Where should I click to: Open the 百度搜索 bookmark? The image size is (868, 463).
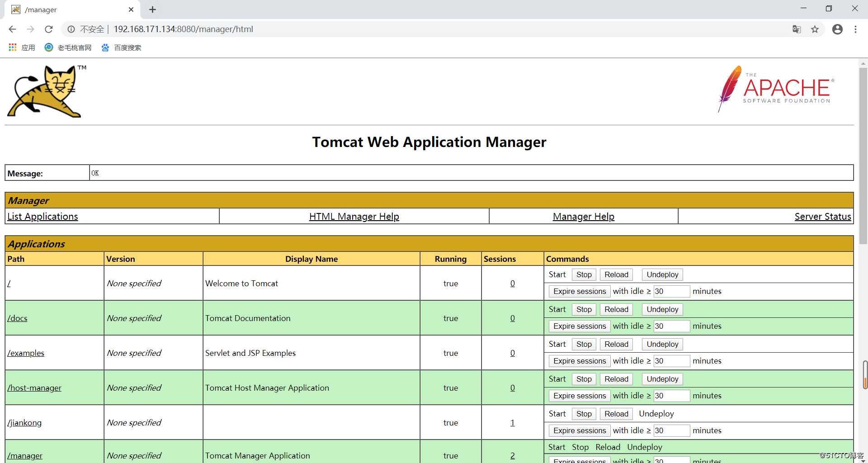[x=122, y=47]
